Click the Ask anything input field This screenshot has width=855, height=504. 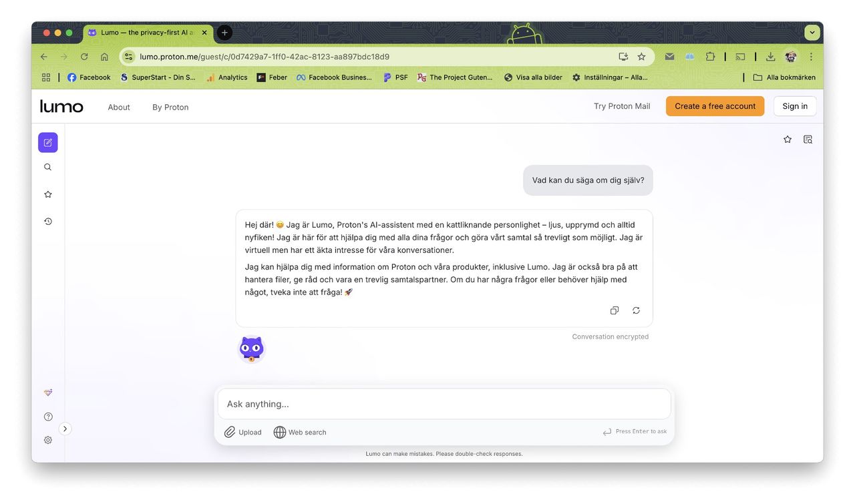click(x=444, y=404)
